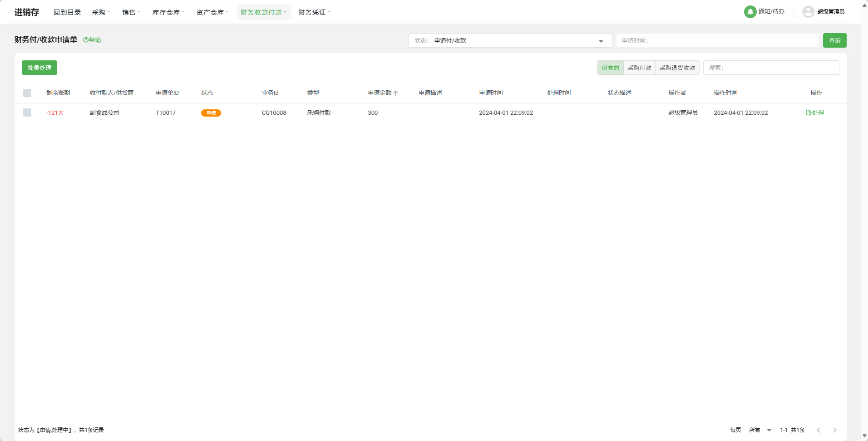Click the 申请时间 date input field
Viewport: 868px width, 441px height.
pyautogui.click(x=717, y=40)
